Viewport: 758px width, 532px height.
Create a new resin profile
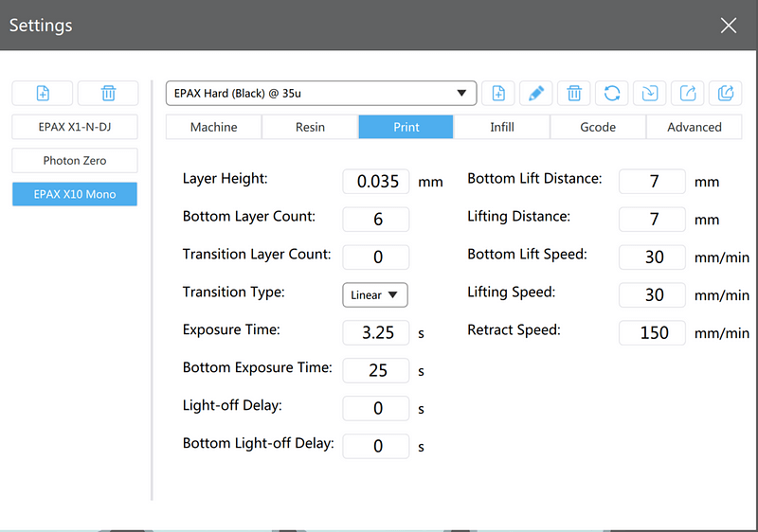pyautogui.click(x=498, y=93)
